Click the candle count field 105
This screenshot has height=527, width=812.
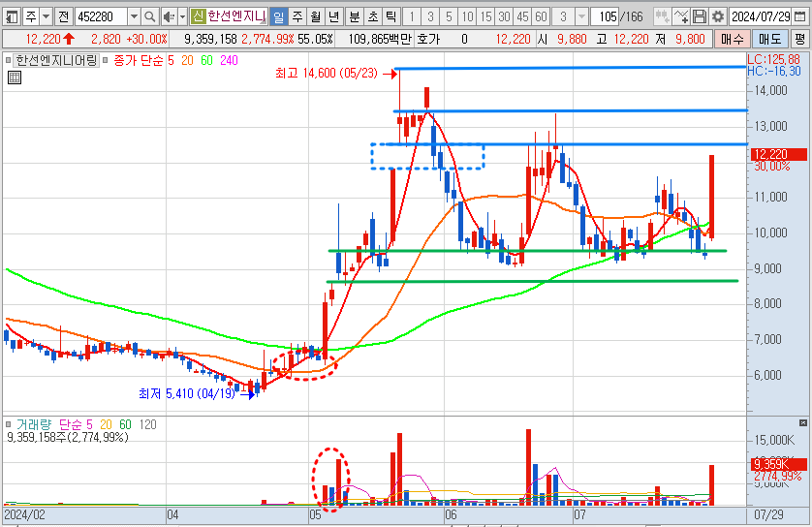605,17
